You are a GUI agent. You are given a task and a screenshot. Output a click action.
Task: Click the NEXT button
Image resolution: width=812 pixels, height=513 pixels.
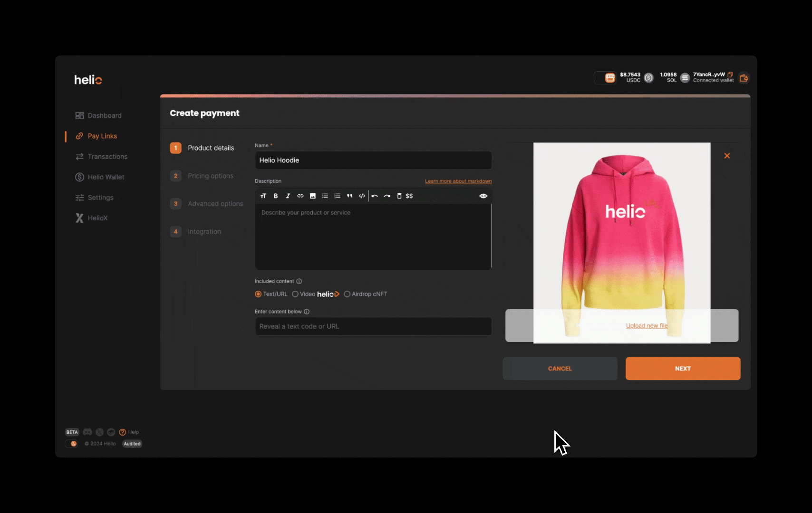click(x=683, y=369)
